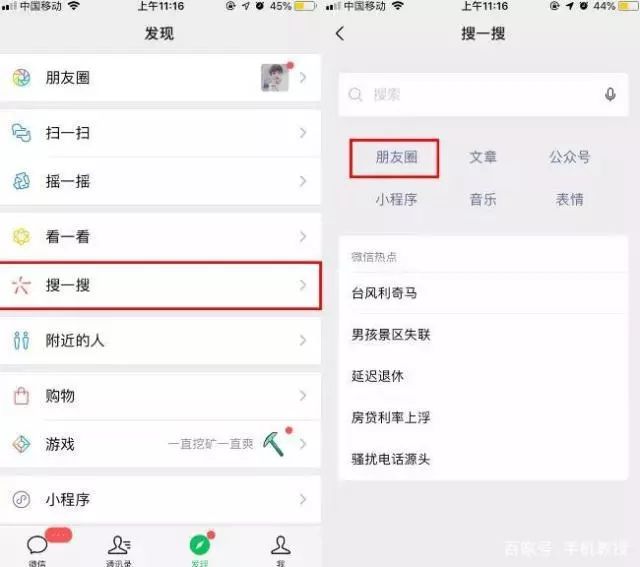Tap the 扫一扫 scan icon
This screenshot has width=640, height=567.
(21, 133)
